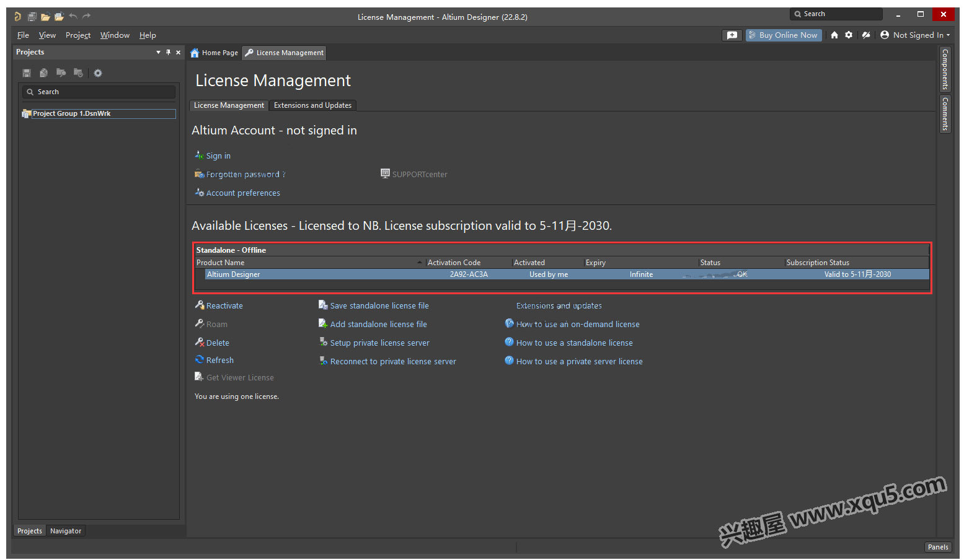Click the Redo arrow icon

click(x=86, y=16)
